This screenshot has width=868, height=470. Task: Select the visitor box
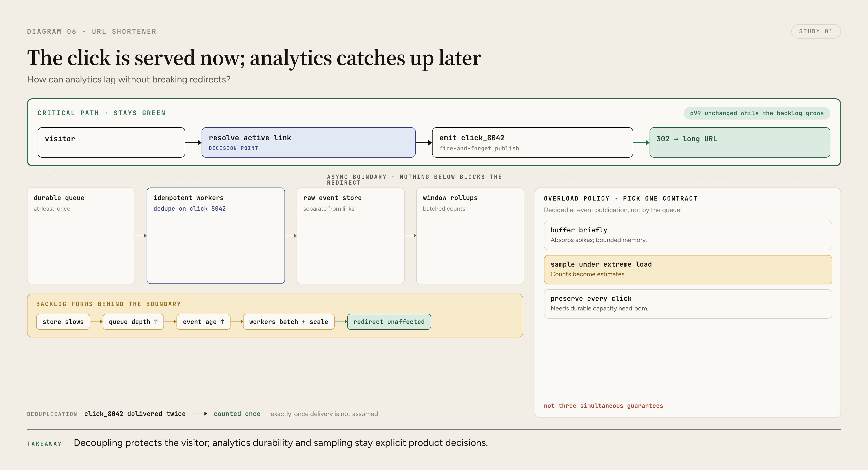[111, 142]
